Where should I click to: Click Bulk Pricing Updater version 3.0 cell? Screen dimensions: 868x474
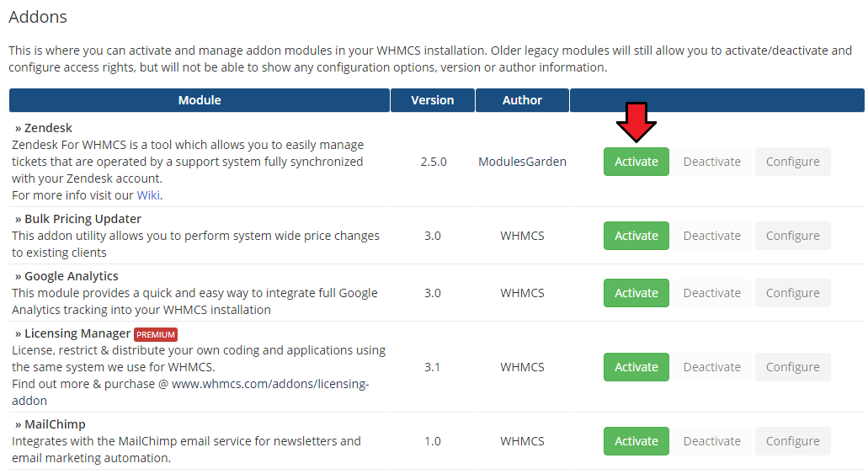pyautogui.click(x=433, y=236)
